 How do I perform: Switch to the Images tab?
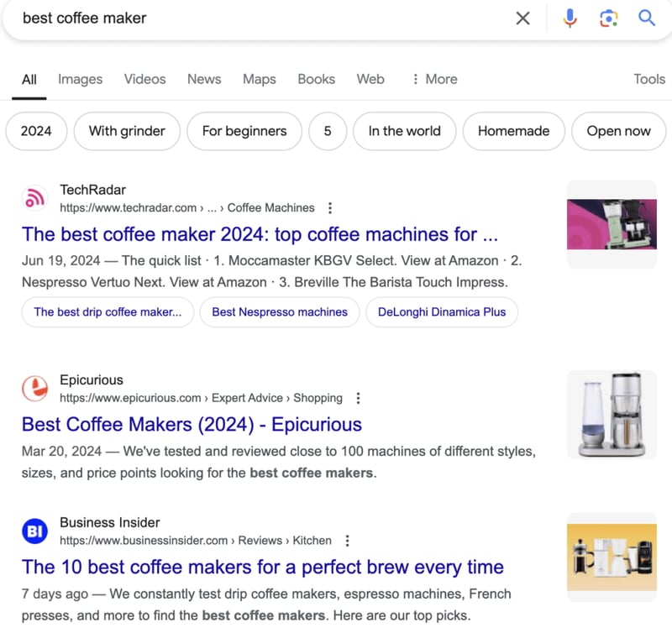80,79
